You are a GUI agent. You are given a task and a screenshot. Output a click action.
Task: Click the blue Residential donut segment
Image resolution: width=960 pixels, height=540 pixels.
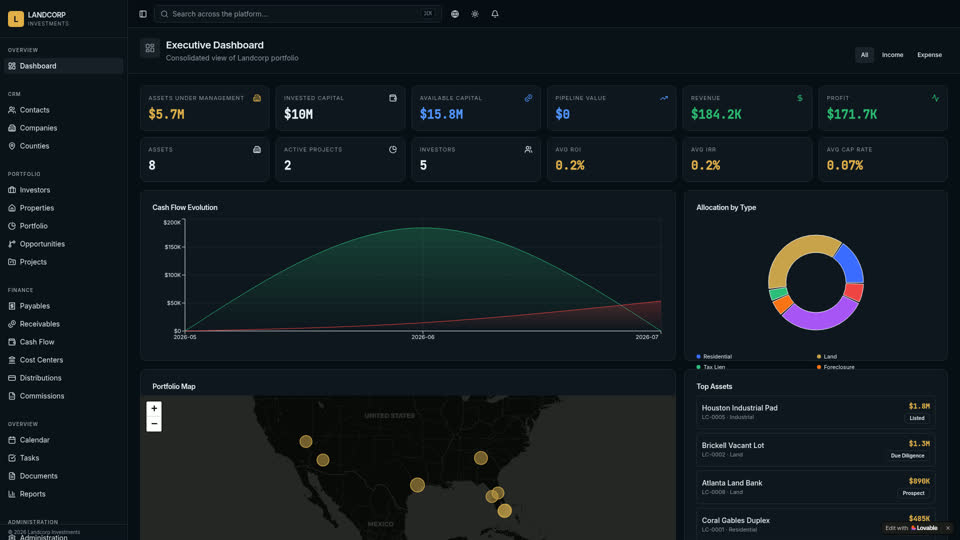pos(851,264)
